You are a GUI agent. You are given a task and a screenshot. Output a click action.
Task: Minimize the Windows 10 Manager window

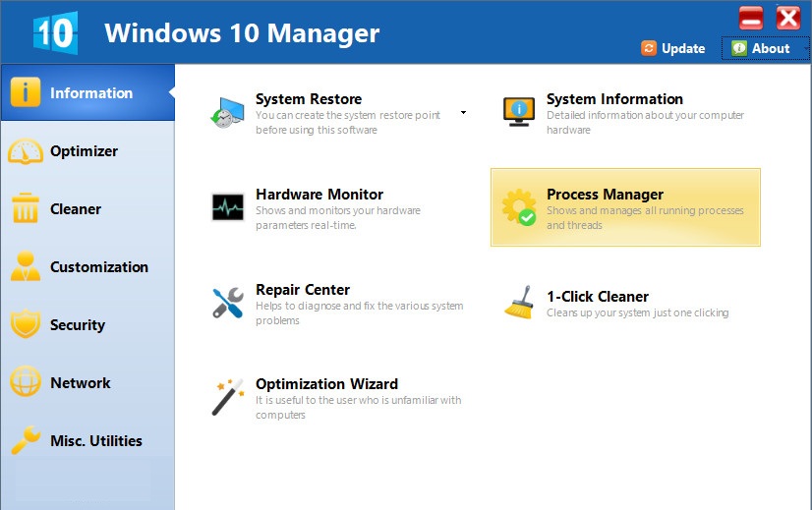click(751, 18)
